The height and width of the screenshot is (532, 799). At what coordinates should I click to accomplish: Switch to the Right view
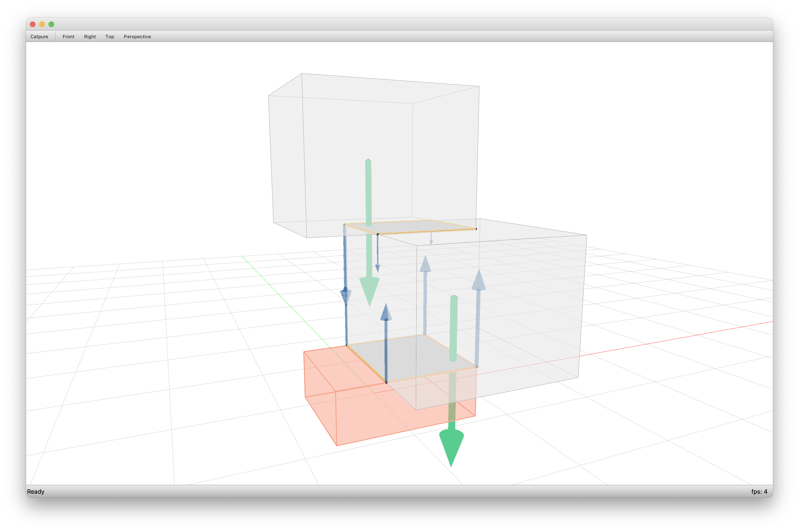click(90, 37)
